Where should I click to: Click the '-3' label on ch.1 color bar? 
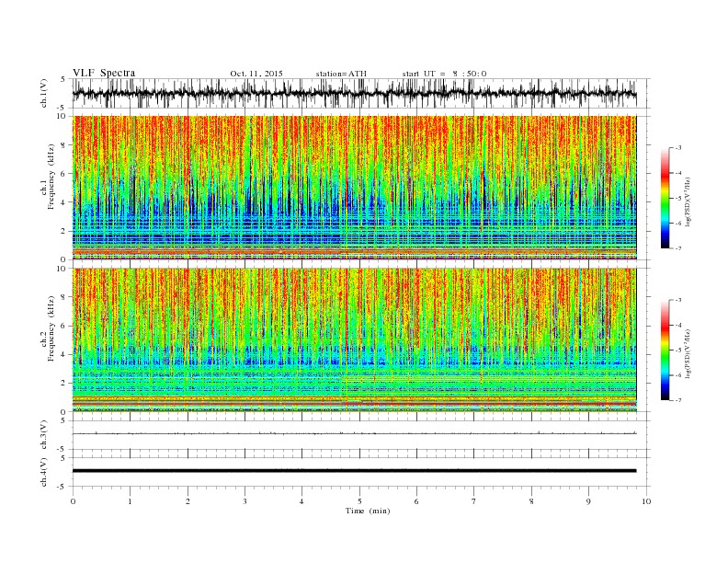point(677,148)
